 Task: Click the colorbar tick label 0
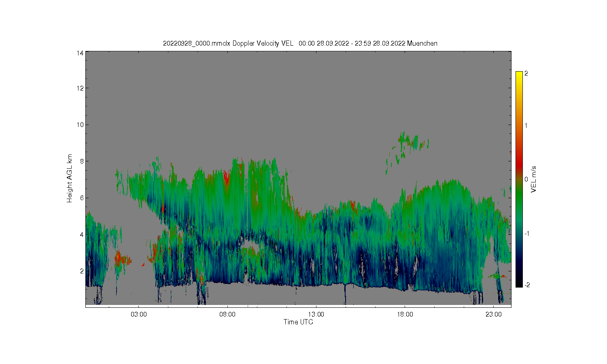click(526, 179)
